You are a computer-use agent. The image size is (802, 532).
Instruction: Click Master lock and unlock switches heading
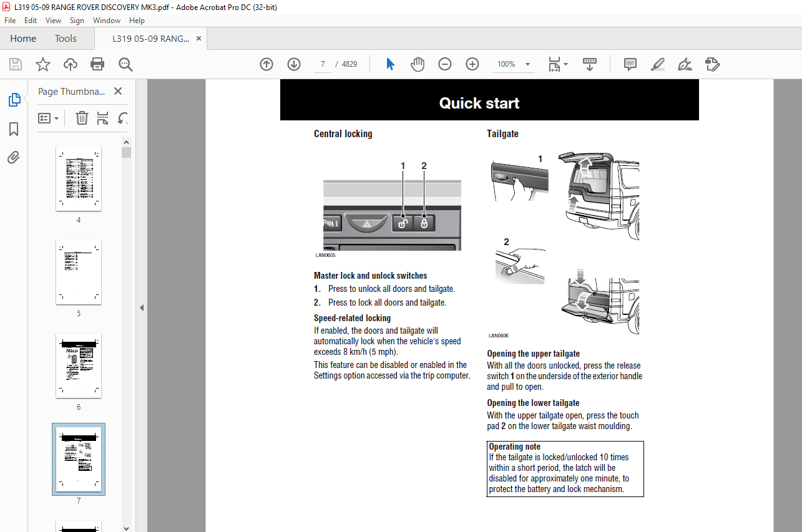point(371,276)
